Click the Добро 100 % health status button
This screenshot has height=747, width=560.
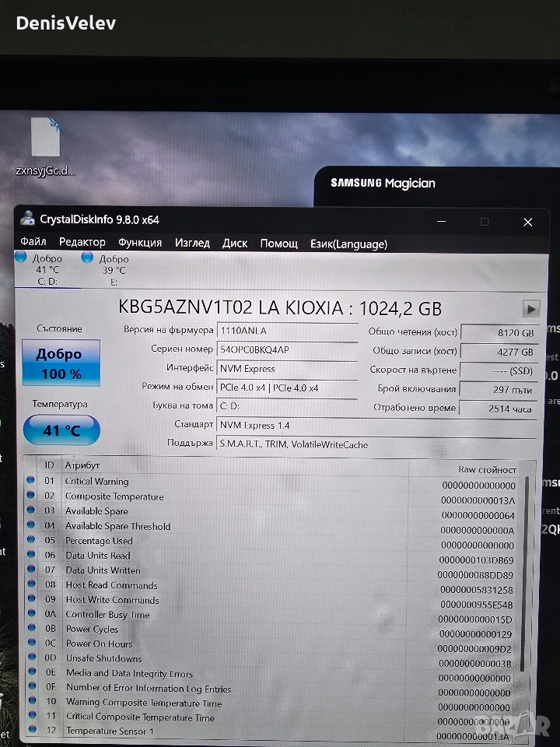click(x=61, y=363)
